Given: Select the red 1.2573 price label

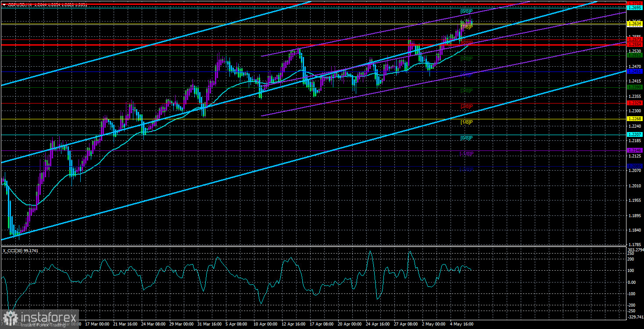Looking at the screenshot, I should pos(634,39).
